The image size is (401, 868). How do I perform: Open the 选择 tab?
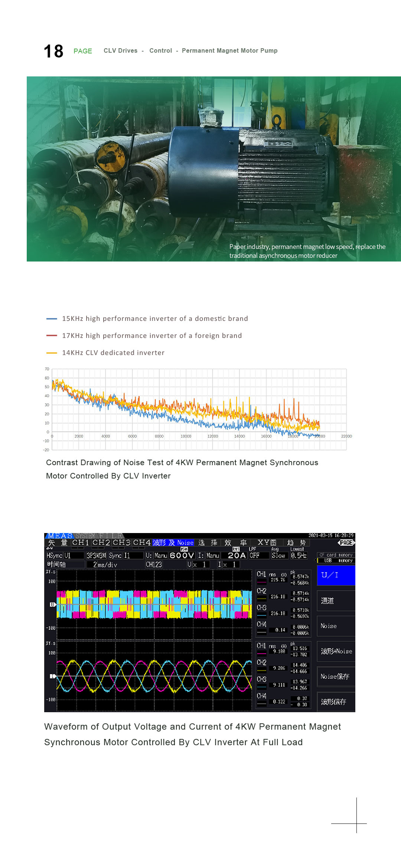pyautogui.click(x=208, y=543)
